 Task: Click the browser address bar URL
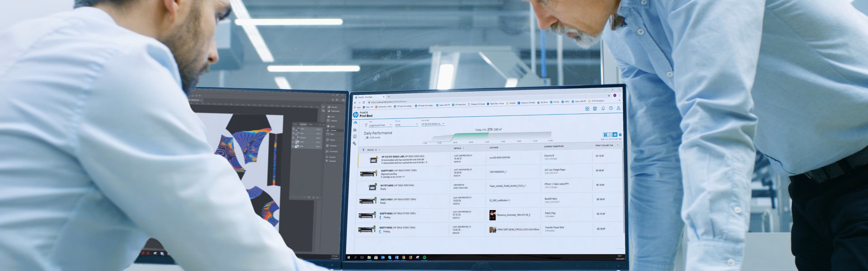pyautogui.click(x=389, y=102)
